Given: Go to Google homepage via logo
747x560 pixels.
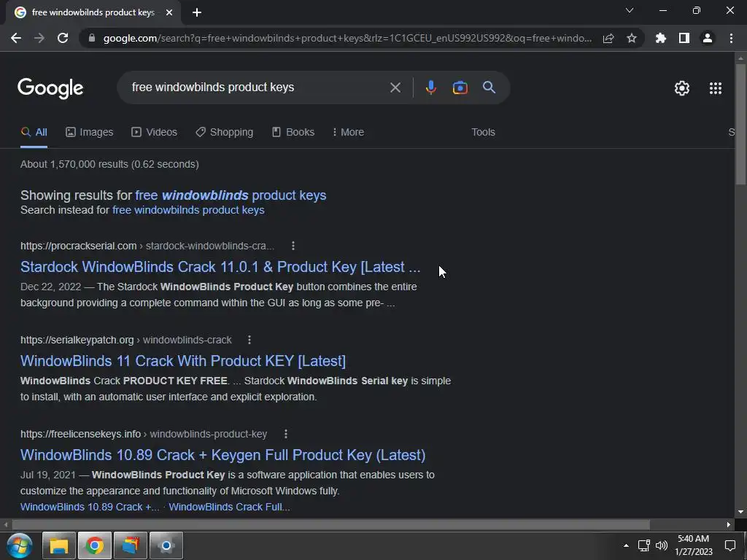Looking at the screenshot, I should point(50,88).
